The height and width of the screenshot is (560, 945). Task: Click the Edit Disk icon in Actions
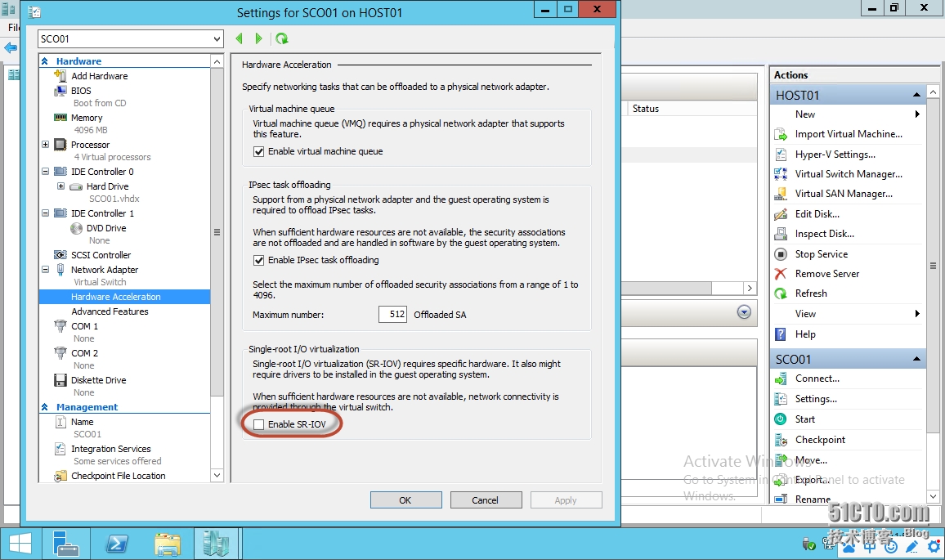[781, 214]
